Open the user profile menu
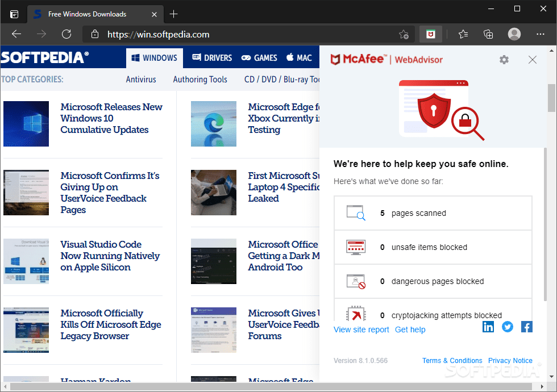 514,34
